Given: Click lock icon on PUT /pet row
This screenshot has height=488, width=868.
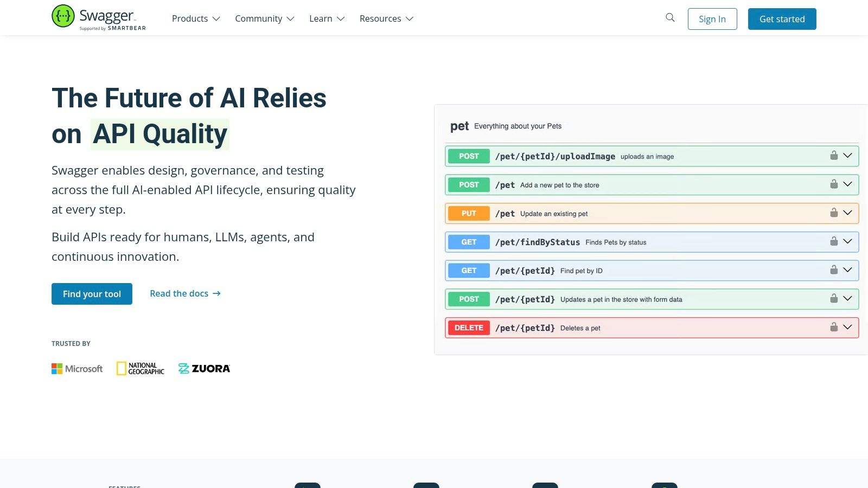Looking at the screenshot, I should pos(834,213).
